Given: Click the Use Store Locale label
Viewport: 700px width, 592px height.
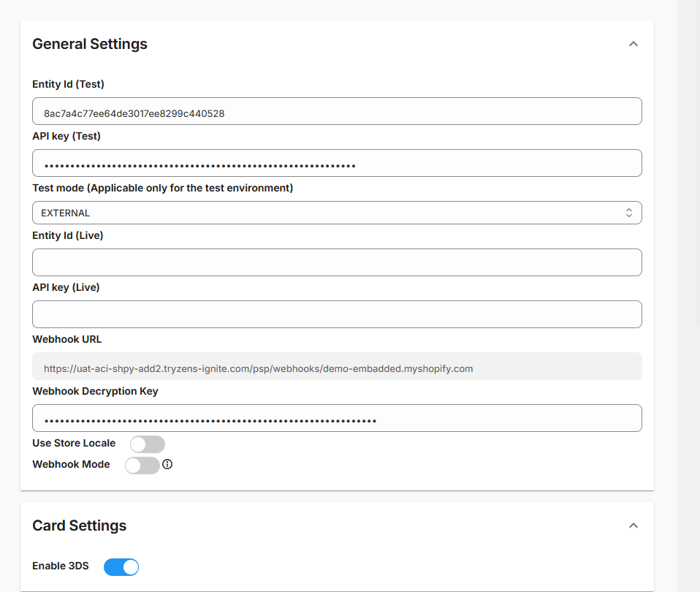Looking at the screenshot, I should pyautogui.click(x=74, y=443).
